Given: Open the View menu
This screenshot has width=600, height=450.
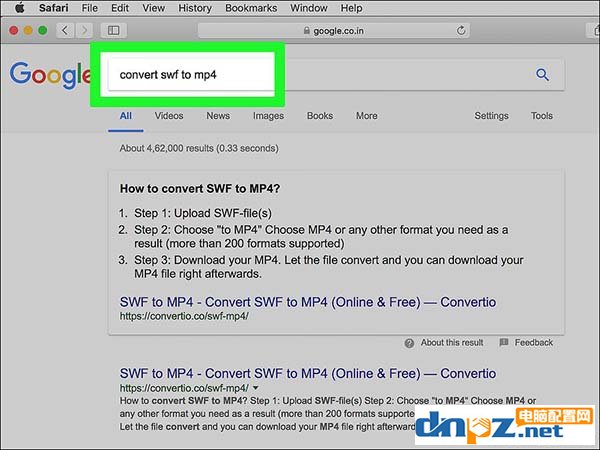Looking at the screenshot, I should click(153, 8).
